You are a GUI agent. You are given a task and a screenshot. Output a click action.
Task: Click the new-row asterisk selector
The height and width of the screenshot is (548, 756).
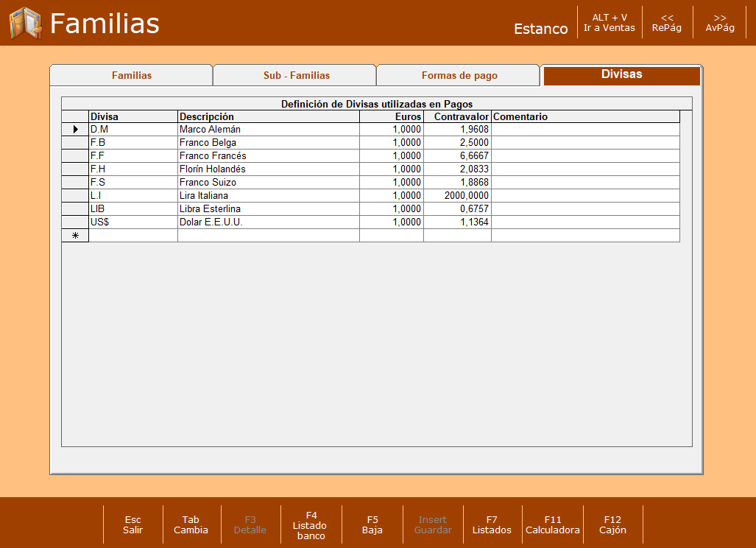pos(75,236)
